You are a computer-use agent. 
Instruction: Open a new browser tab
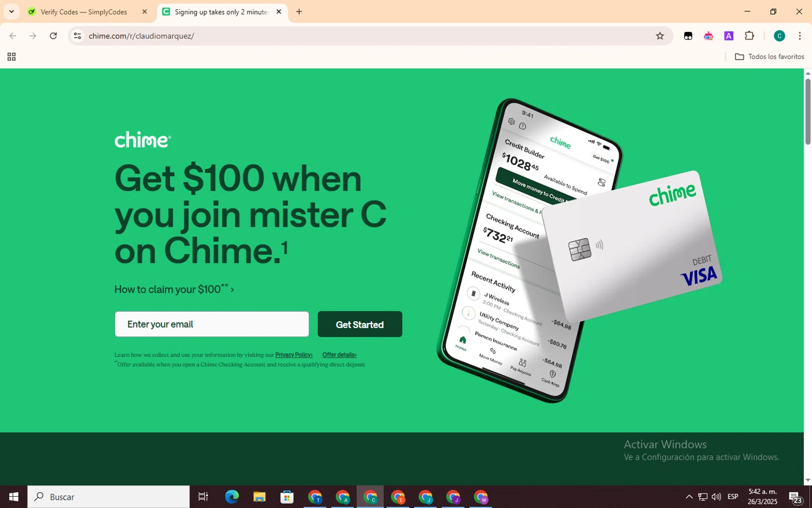pos(299,11)
